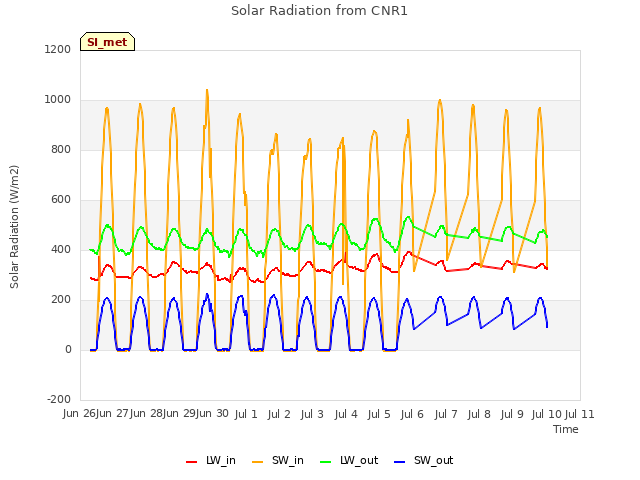Click the green LW_out legend swatch
The height and width of the screenshot is (480, 640).
coord(326,462)
